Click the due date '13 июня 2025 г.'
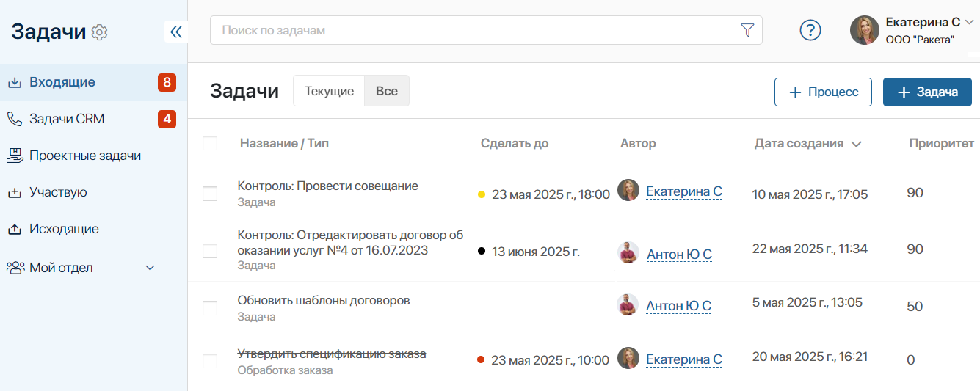The height and width of the screenshot is (391, 980). pos(536,252)
